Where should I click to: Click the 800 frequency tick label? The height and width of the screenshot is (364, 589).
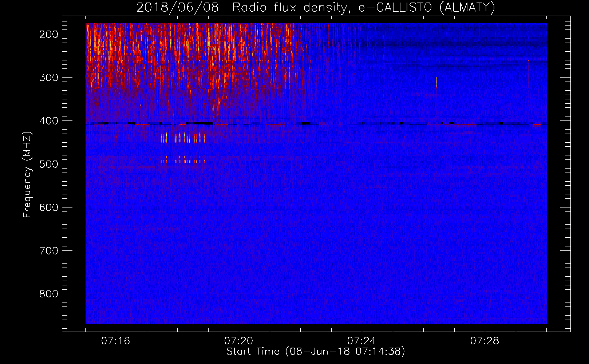(49, 294)
